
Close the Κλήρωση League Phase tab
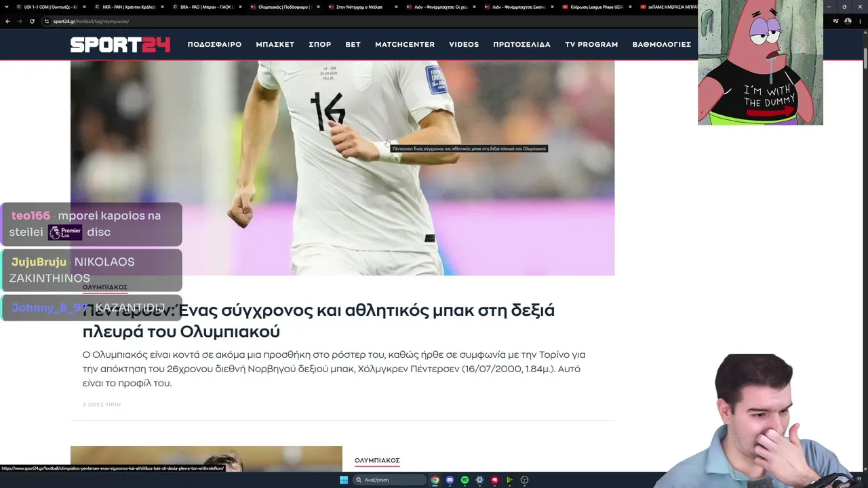[x=631, y=7]
